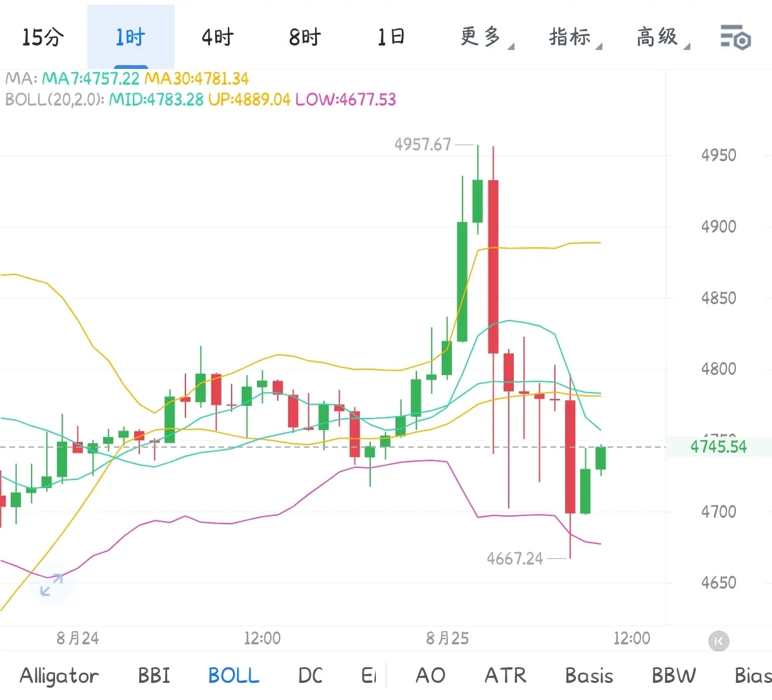Open the 高级 advanced dropdown
Image resolution: width=772 pixels, height=700 pixels.
coord(663,37)
